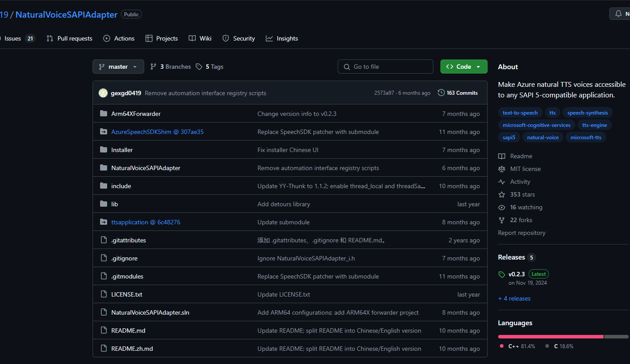This screenshot has width=630, height=364.
Task: Click the Arm64XForwarder folder icon
Action: pos(104,114)
